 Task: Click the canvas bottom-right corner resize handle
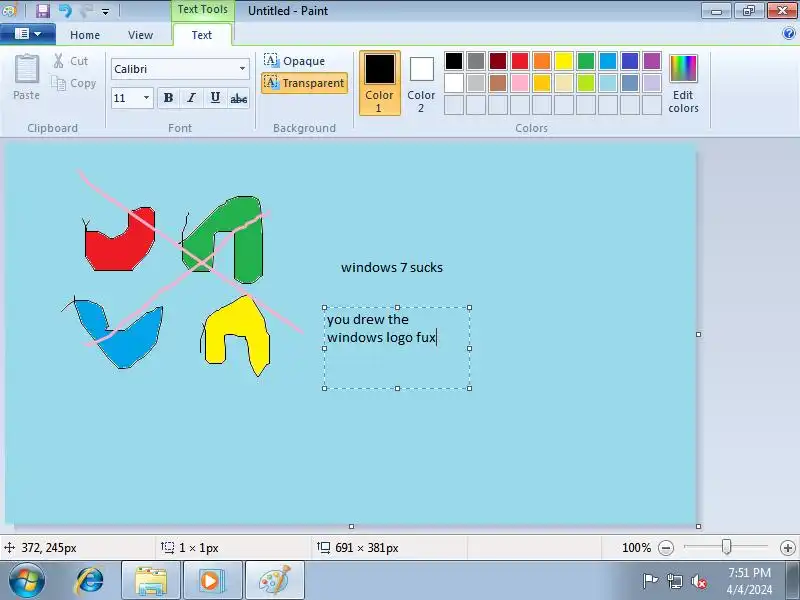pyautogui.click(x=698, y=527)
